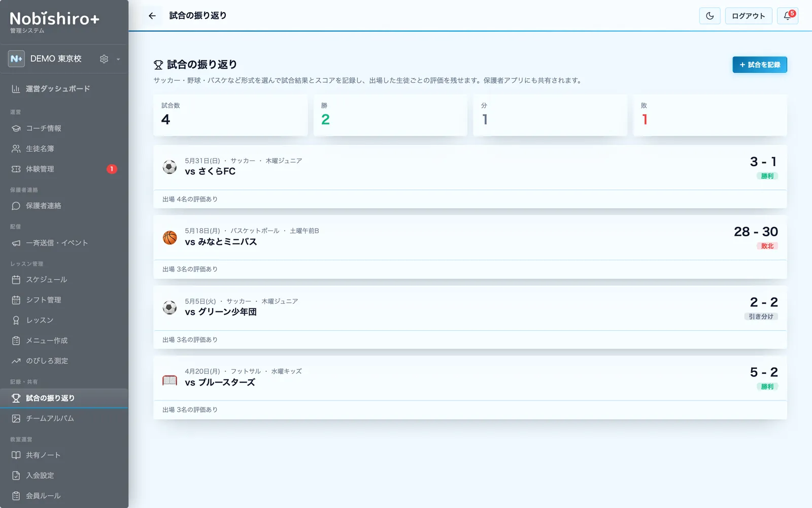The image size is (812, 508).
Task: Click the 引き分け result badge
Action: pyautogui.click(x=761, y=316)
